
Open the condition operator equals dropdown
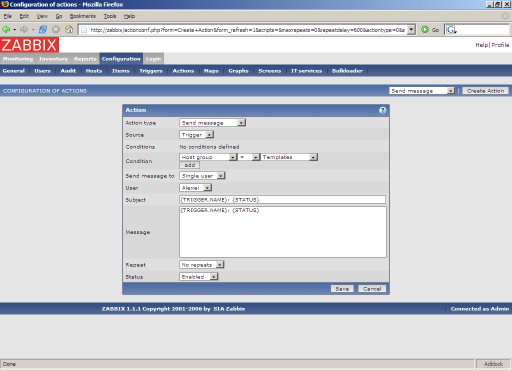(x=249, y=157)
